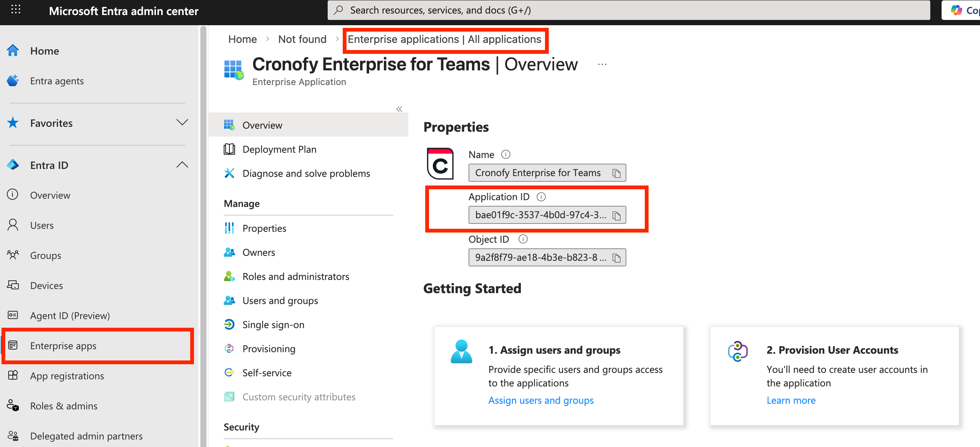Go to Users and groups
The height and width of the screenshot is (447, 980).
(280, 300)
